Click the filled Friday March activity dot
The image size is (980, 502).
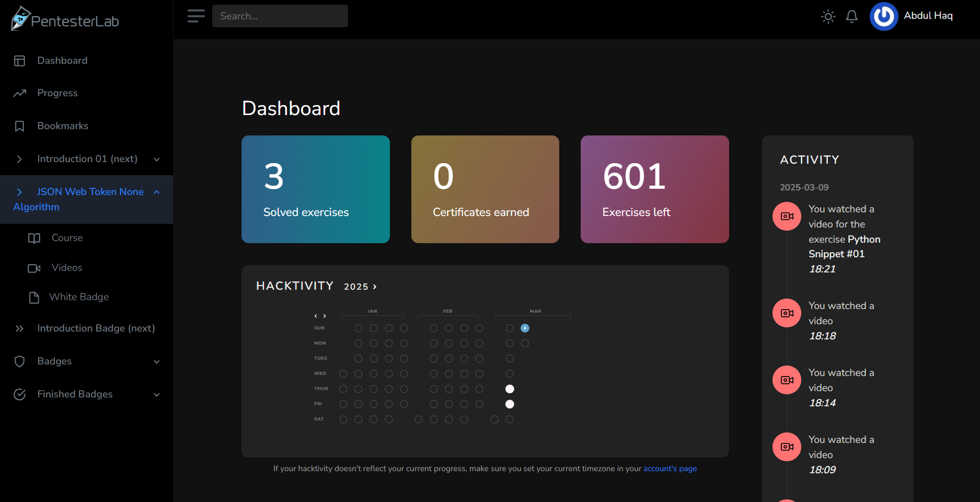click(510, 404)
